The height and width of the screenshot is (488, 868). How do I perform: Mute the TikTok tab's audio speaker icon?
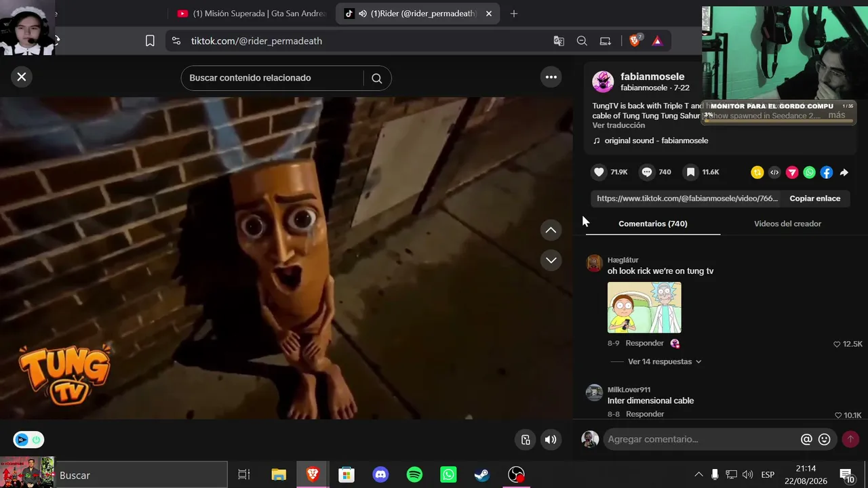(363, 14)
